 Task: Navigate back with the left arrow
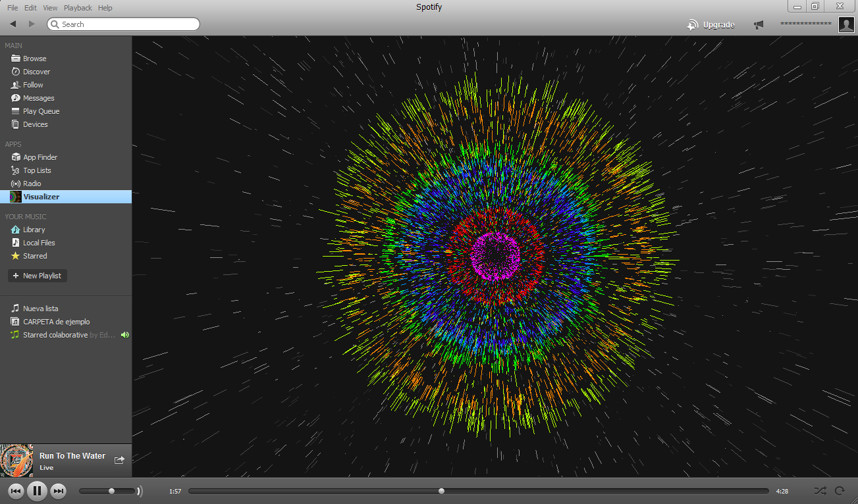13,24
